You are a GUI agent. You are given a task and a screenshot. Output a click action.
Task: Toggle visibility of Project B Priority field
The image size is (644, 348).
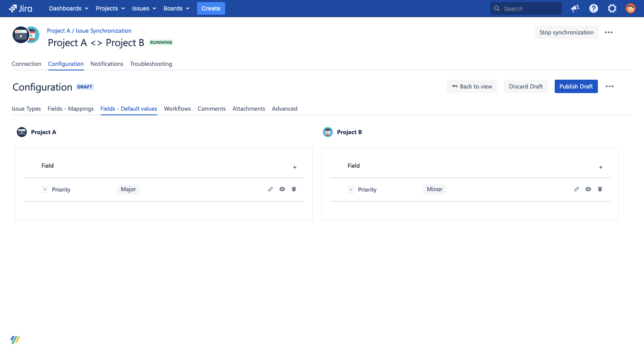(588, 189)
